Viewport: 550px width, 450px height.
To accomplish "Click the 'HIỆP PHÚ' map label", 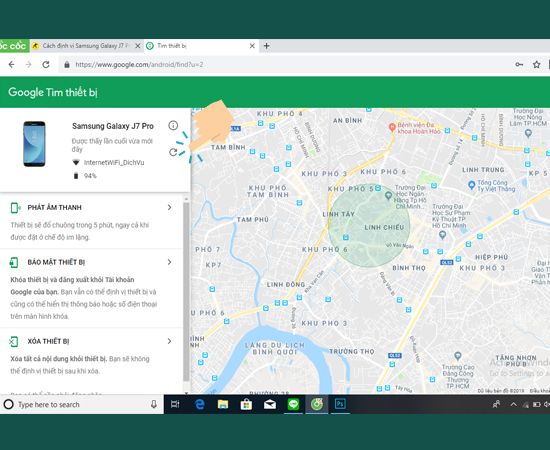I will (491, 257).
